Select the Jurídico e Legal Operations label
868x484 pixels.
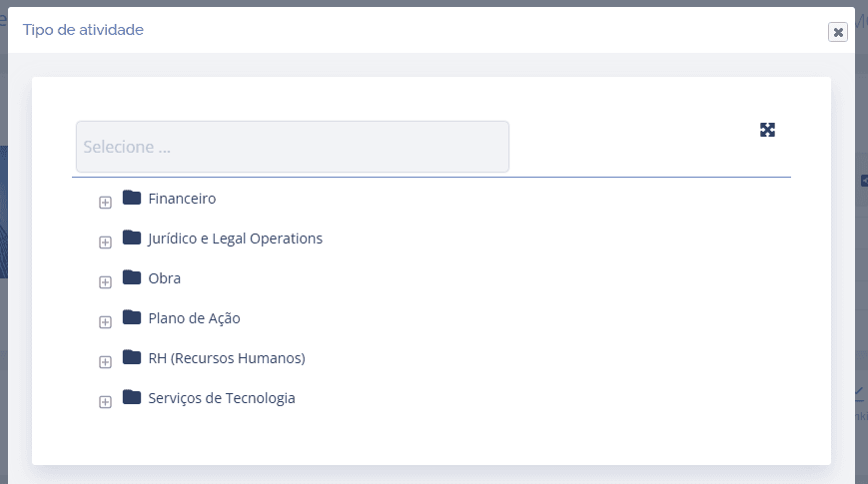236,239
